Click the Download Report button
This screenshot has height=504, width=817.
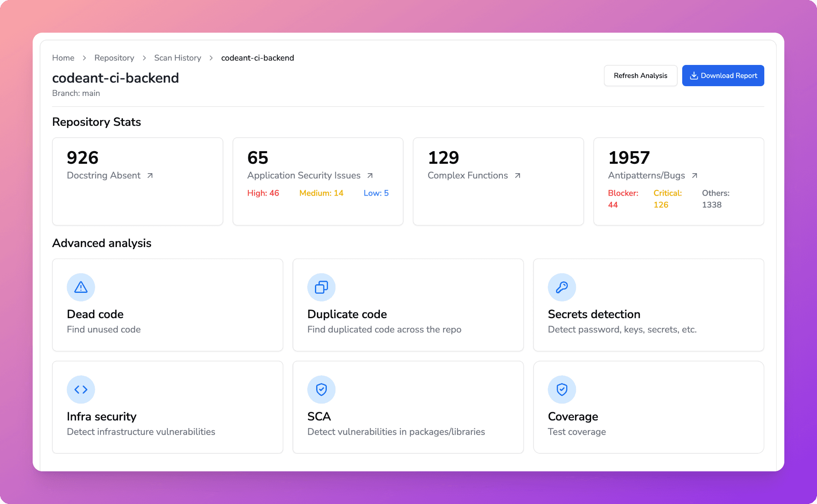tap(723, 76)
